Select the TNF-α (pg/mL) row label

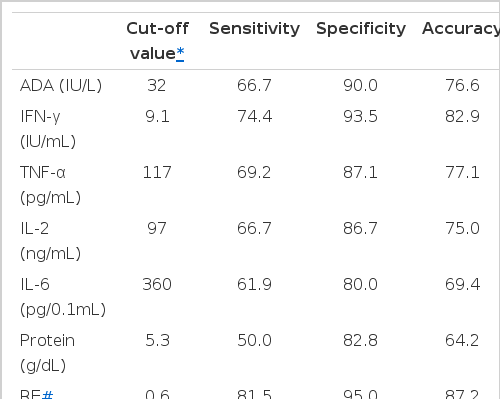[50, 185]
